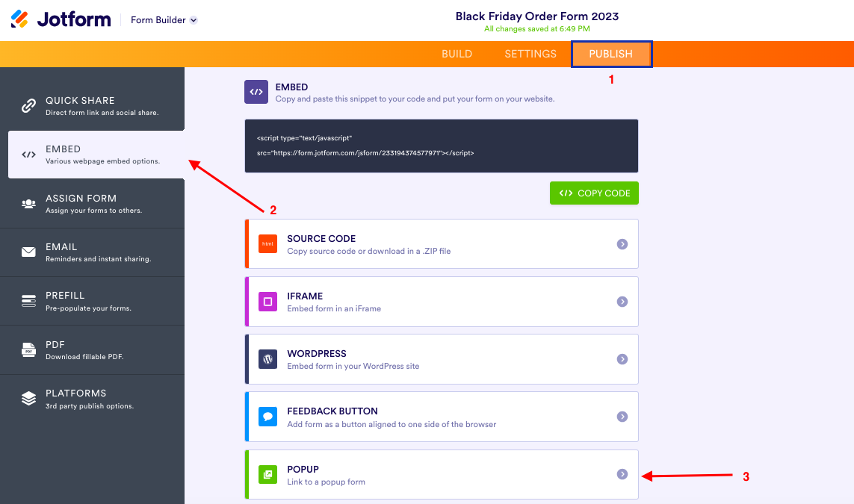
Task: Click the magenta iFrame icon
Action: [267, 302]
